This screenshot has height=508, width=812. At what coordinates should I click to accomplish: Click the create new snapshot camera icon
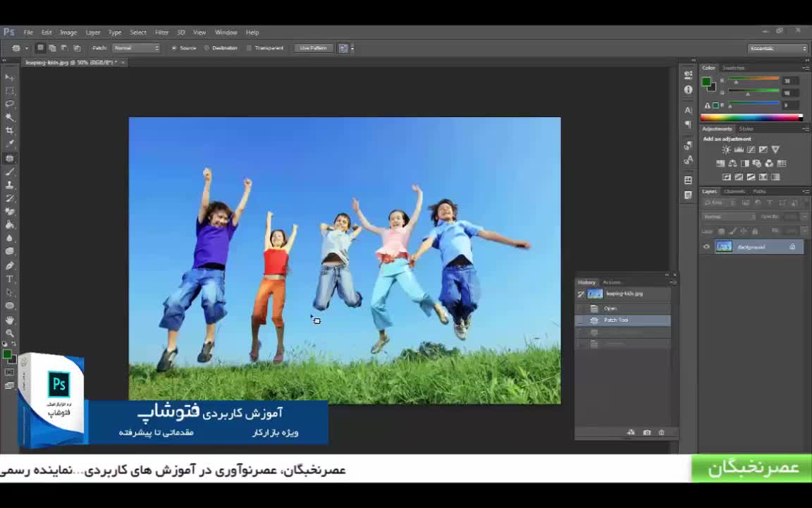646,433
